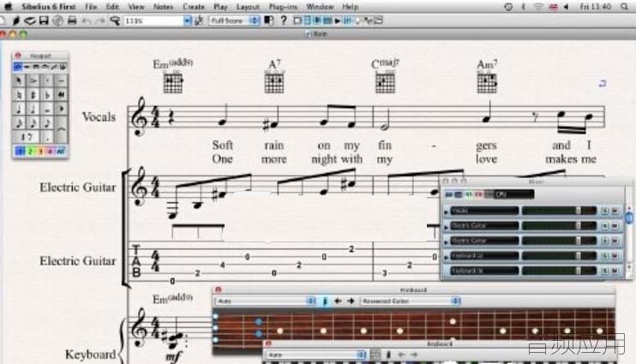
Task: Open the Create menu
Action: 193,7
